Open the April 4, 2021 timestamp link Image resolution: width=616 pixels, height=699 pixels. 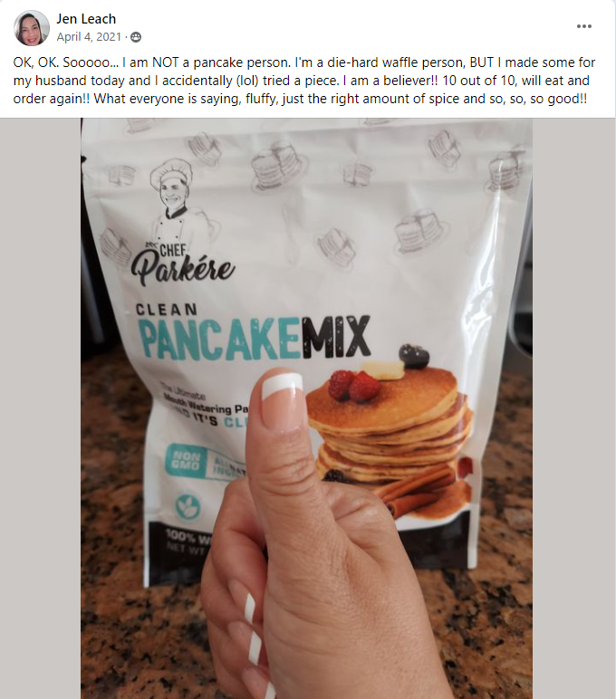(x=89, y=37)
